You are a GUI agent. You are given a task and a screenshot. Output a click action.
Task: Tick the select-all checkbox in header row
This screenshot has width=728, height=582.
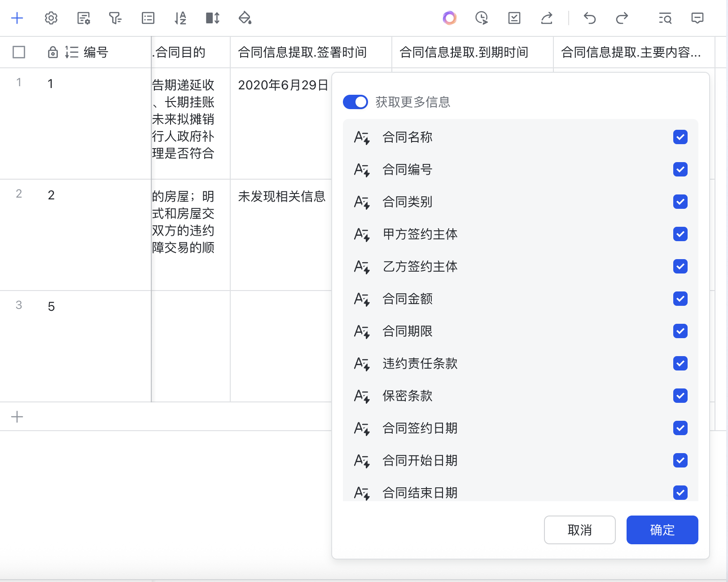(x=19, y=53)
